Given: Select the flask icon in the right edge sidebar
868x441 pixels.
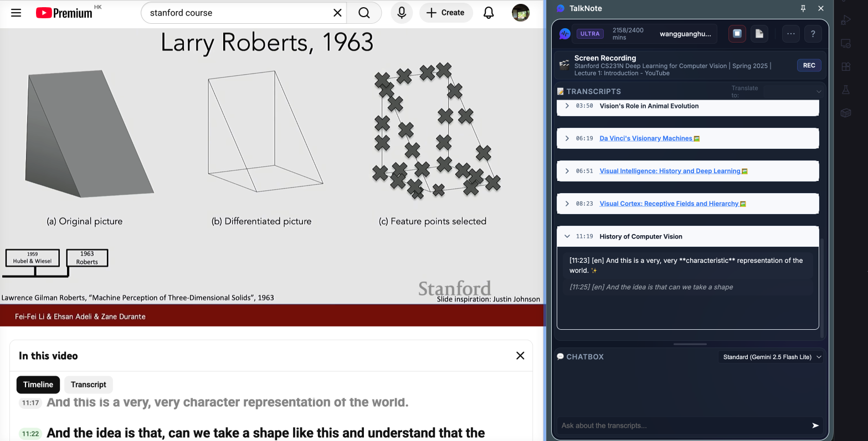Looking at the screenshot, I should (x=846, y=90).
